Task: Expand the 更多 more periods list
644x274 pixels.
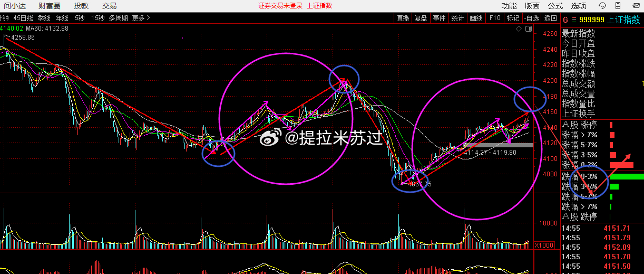Action: click(141, 18)
